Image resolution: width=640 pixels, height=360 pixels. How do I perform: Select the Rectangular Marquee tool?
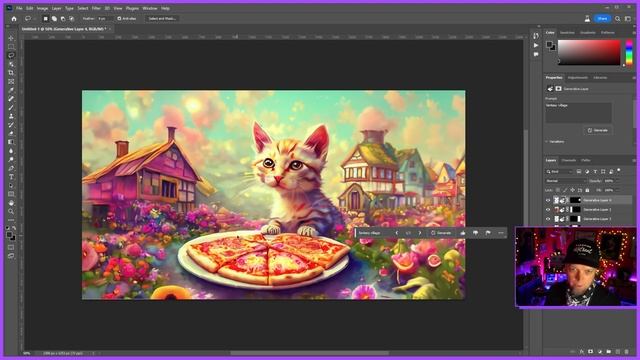(11, 47)
